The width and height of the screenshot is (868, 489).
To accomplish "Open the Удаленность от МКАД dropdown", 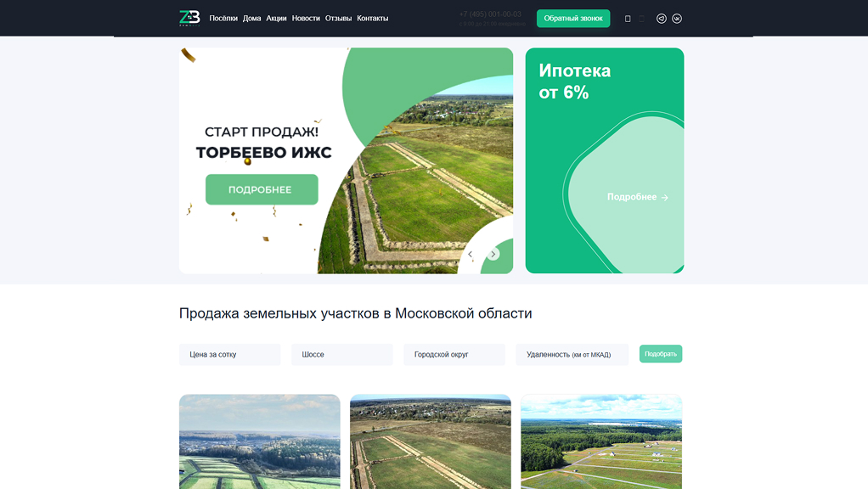I will (x=572, y=355).
